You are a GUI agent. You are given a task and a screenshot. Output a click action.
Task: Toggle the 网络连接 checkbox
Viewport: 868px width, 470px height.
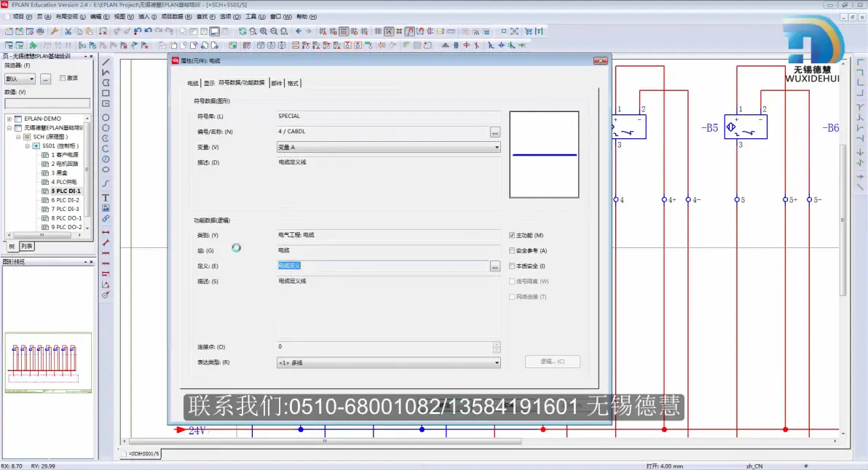512,297
